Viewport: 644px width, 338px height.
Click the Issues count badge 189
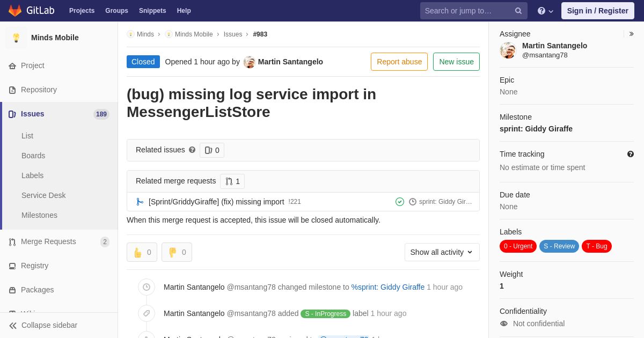pos(101,114)
